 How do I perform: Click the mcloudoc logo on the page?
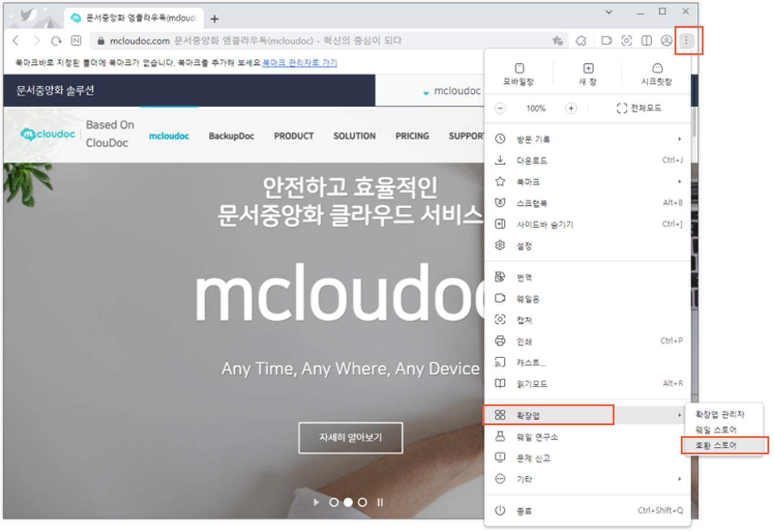click(x=48, y=134)
